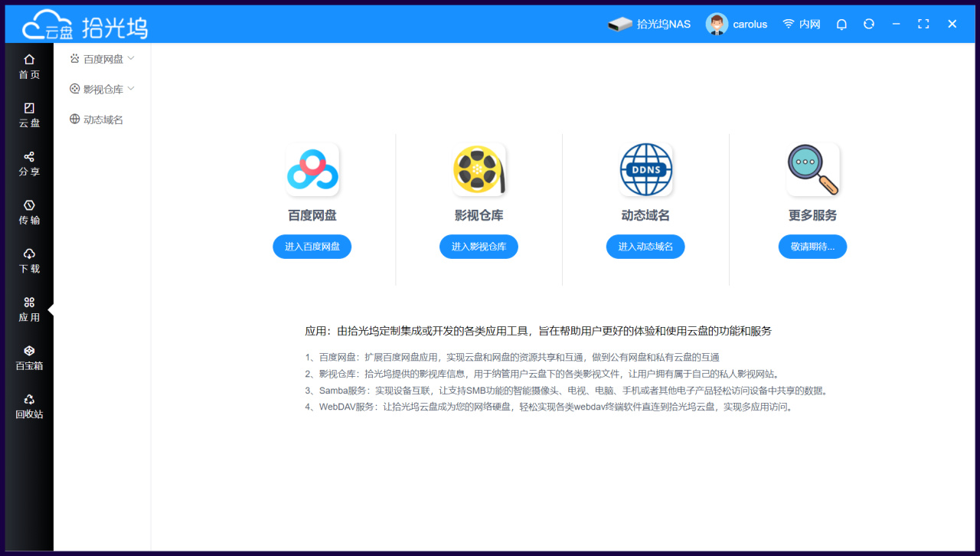This screenshot has width=980, height=556.
Task: Open the 传输 transfer section
Action: [x=29, y=212]
